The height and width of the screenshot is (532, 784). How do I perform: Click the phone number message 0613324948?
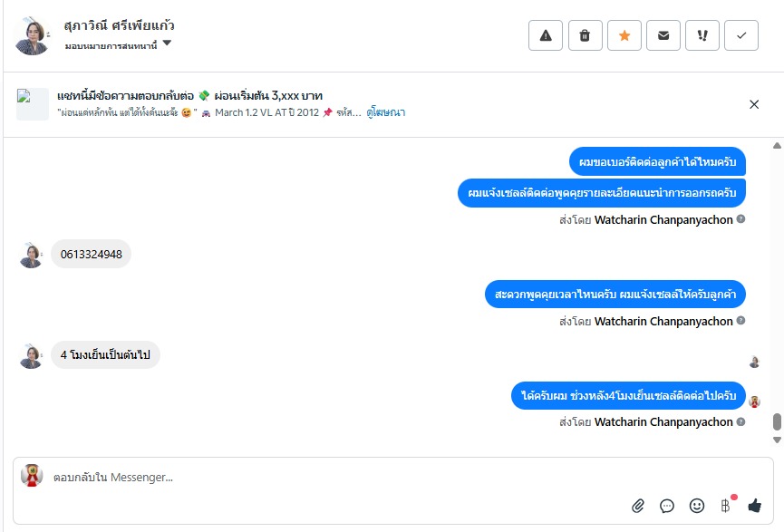[91, 255]
